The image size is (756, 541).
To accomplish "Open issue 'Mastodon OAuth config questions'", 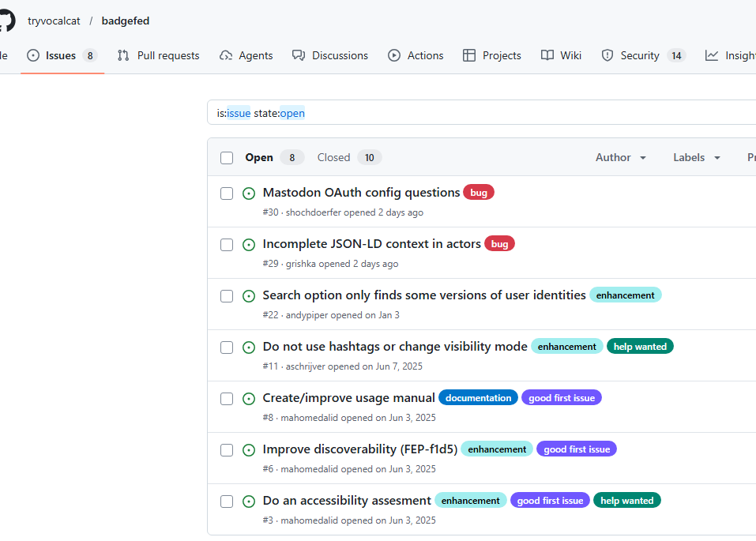I will click(360, 192).
